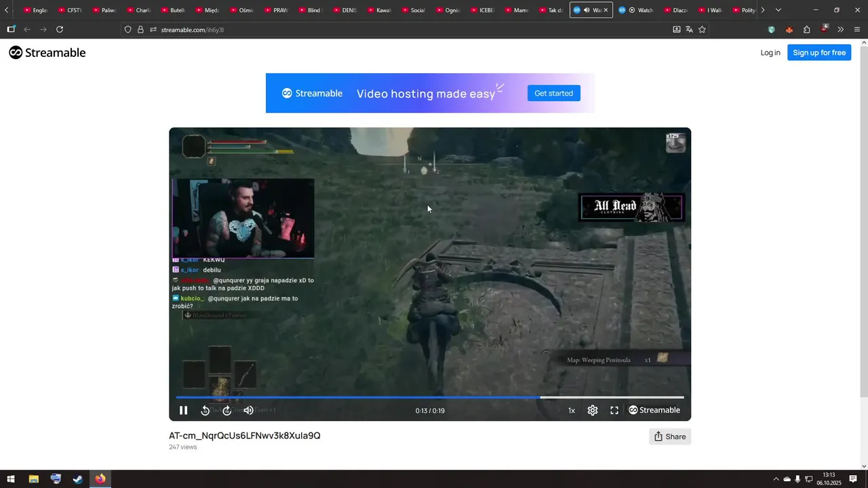Change playback speed from 1x

coord(572,410)
